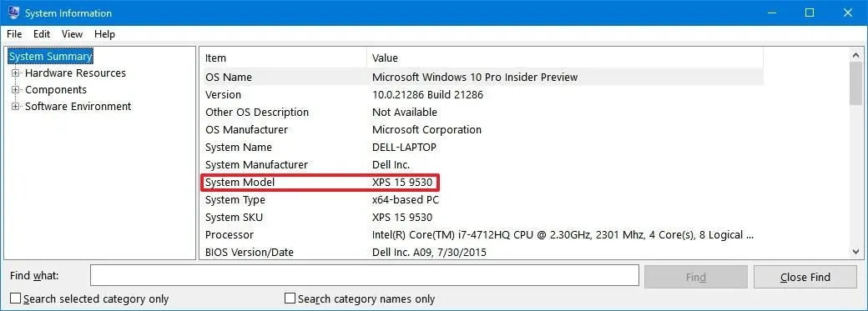Open the File menu
Viewport: 868px width, 311px height.
click(14, 34)
